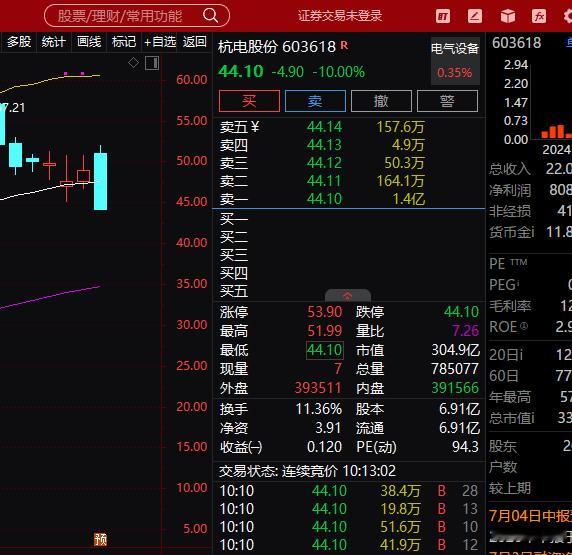Click the 撤 cancel-order button

(381, 101)
